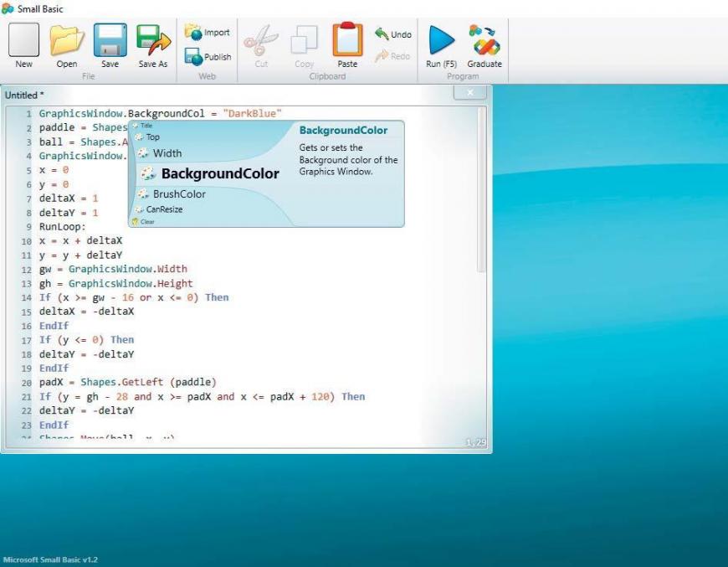This screenshot has width=728, height=567.
Task: Click the "DarkBlue" string on line 1
Action: pos(252,113)
